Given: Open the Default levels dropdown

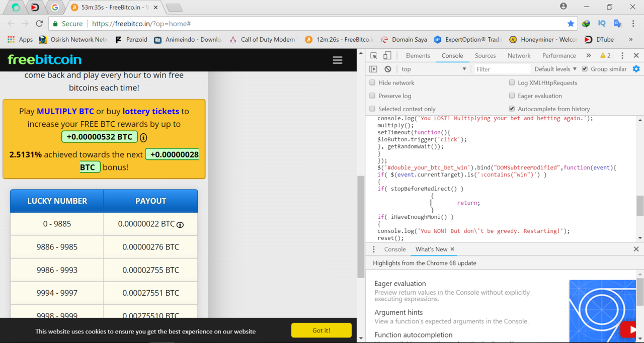Looking at the screenshot, I should coord(555,69).
